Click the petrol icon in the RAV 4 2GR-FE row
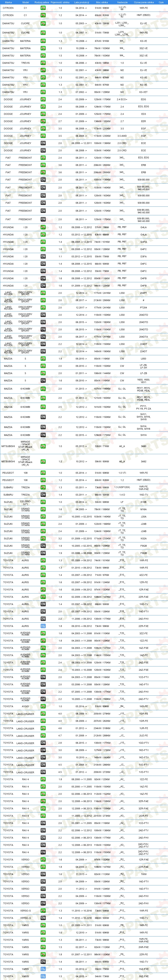 [x=43, y=816]
